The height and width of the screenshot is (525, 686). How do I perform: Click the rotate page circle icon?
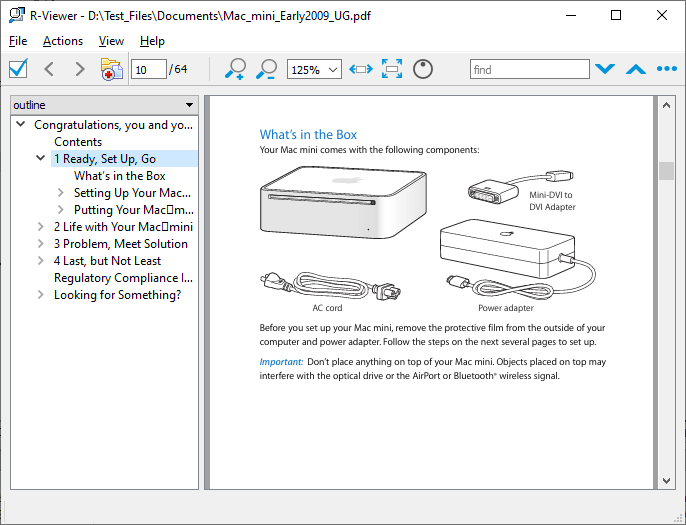tap(423, 69)
